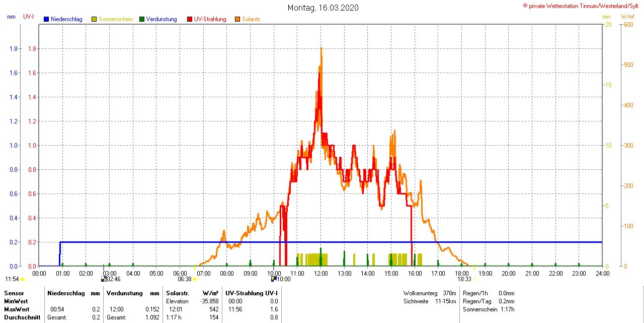Click the Wolkenunterg 378m reading
The image size is (644, 323).
point(430,293)
